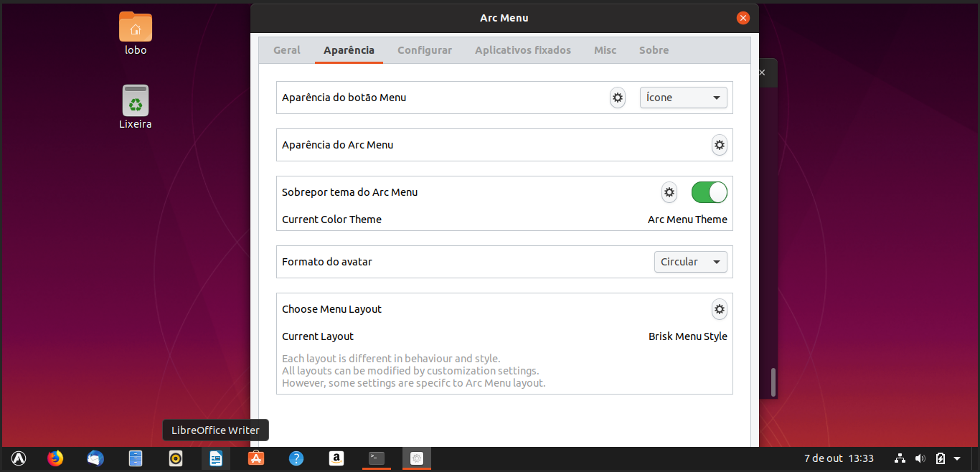Open the Ícone dropdown for menu button appearance
Viewport: 980px width, 472px height.
click(682, 98)
